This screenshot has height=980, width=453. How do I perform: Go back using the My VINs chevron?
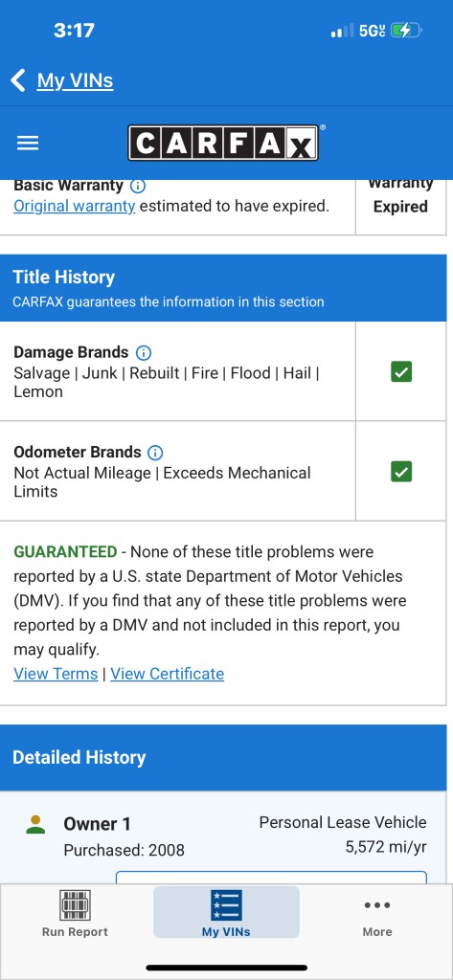tap(18, 80)
